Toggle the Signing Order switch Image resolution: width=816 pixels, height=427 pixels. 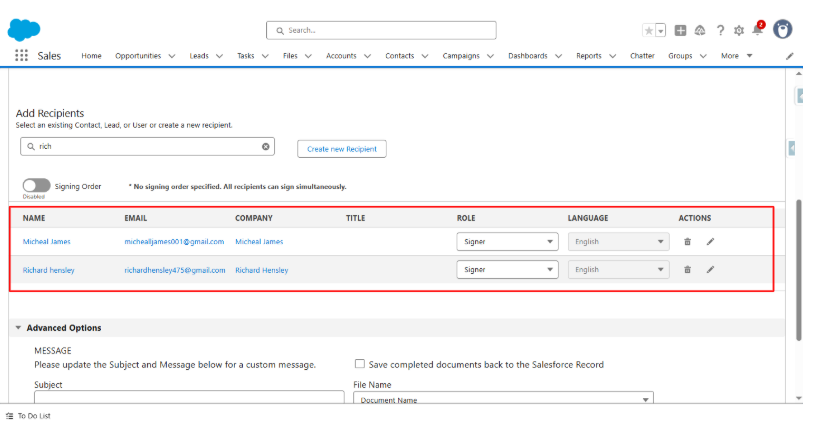(36, 185)
